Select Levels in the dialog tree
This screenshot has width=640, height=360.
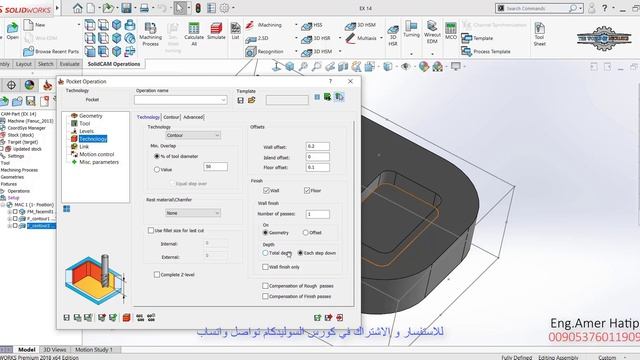click(86, 131)
